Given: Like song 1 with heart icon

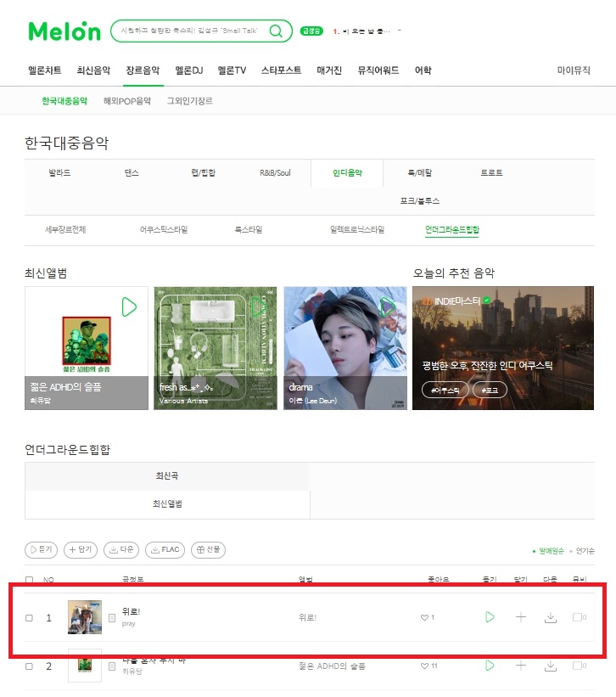Looking at the screenshot, I should pos(424,617).
